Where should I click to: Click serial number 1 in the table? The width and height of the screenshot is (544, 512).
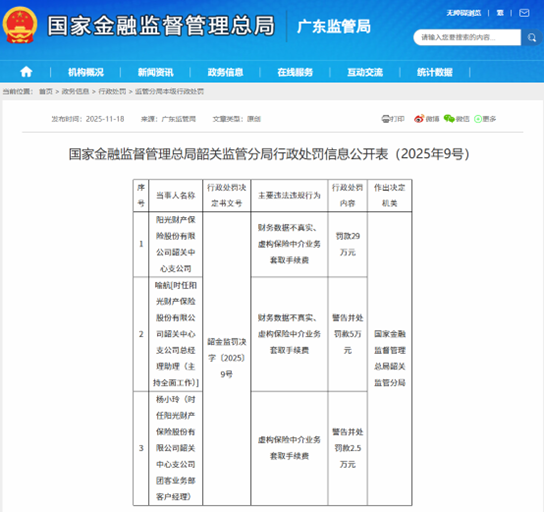(141, 244)
